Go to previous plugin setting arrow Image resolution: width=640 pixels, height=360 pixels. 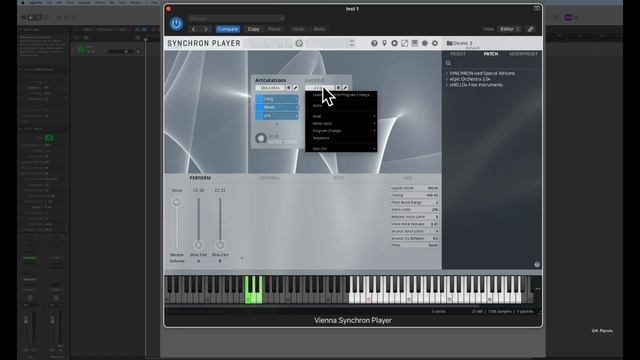point(194,29)
